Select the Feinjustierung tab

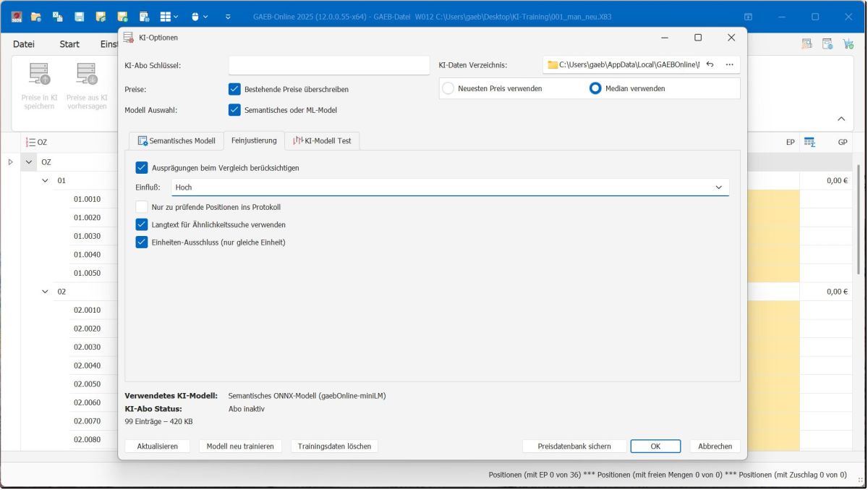[x=254, y=140]
